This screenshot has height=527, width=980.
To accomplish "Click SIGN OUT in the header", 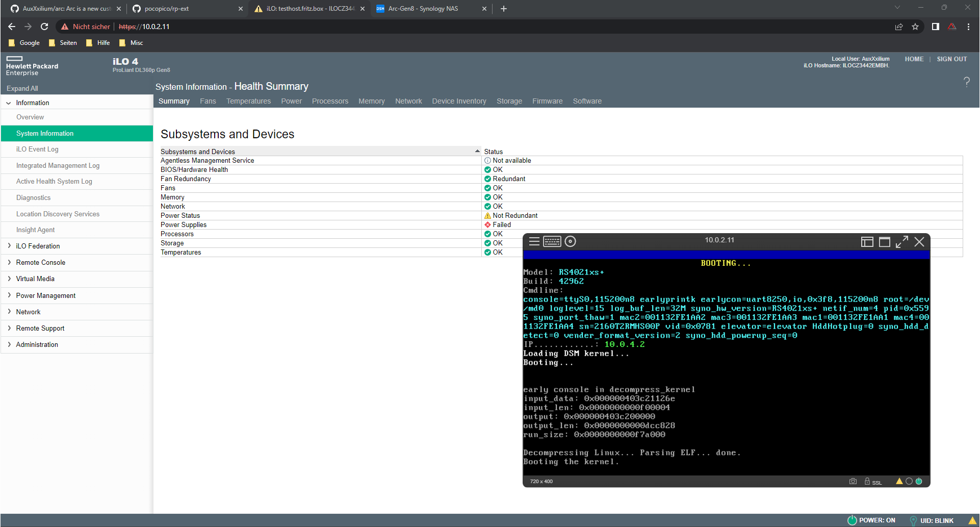I will pyautogui.click(x=951, y=59).
